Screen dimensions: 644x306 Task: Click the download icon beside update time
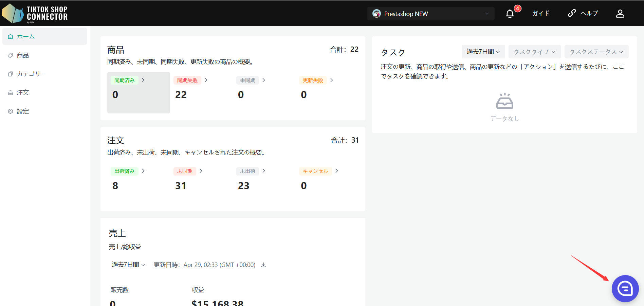click(x=263, y=265)
